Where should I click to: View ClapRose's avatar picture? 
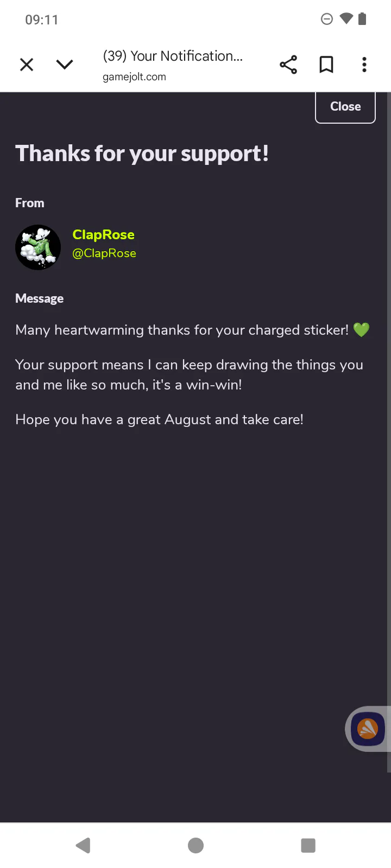pyautogui.click(x=38, y=247)
